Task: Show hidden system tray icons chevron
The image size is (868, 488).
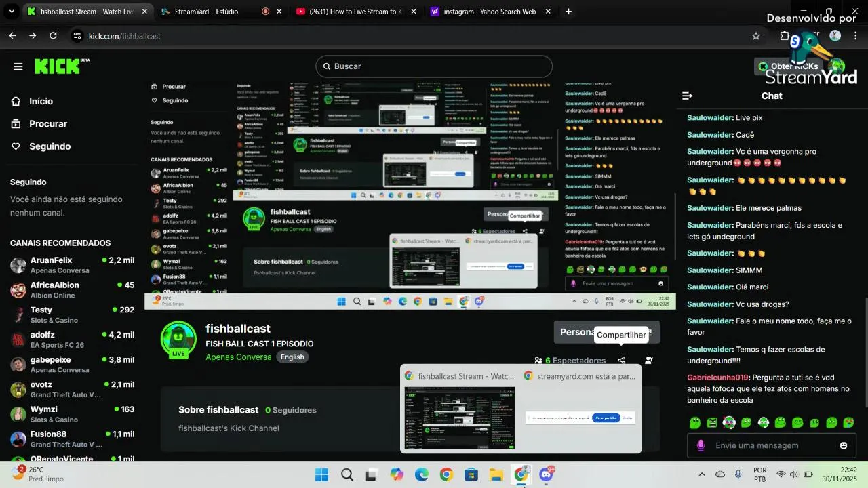Action: 702,474
